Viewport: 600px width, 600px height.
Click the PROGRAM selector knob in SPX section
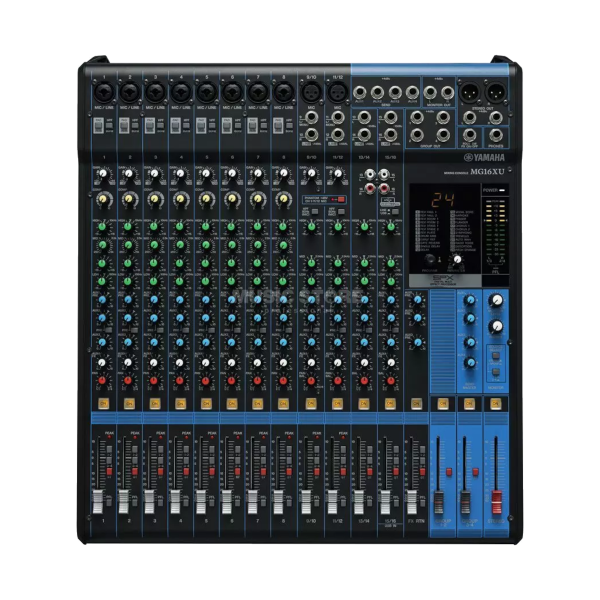(430, 259)
